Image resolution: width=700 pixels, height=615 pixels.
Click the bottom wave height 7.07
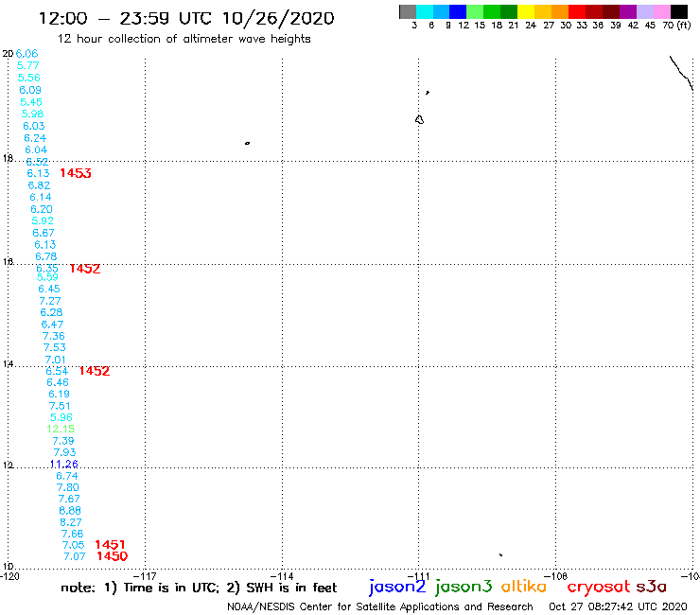click(x=75, y=556)
